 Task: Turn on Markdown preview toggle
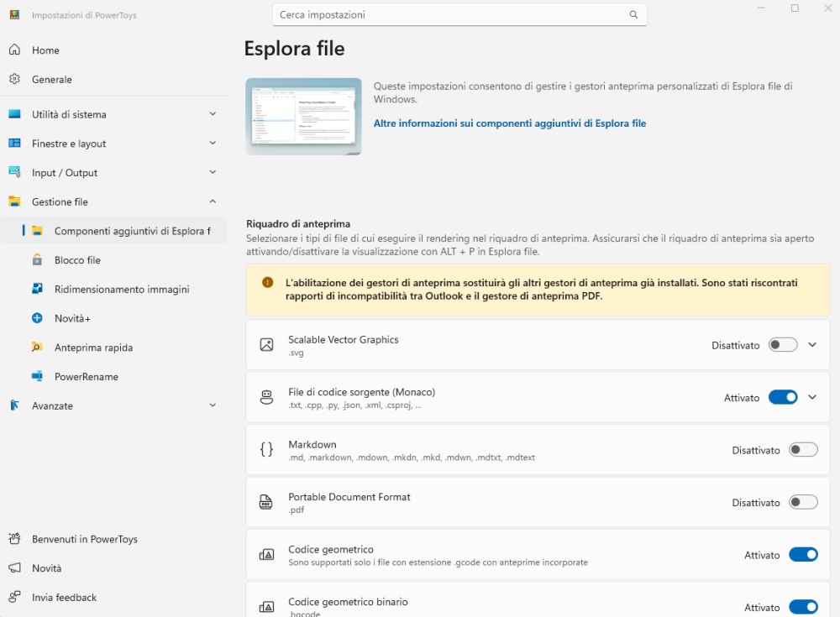pos(803,450)
